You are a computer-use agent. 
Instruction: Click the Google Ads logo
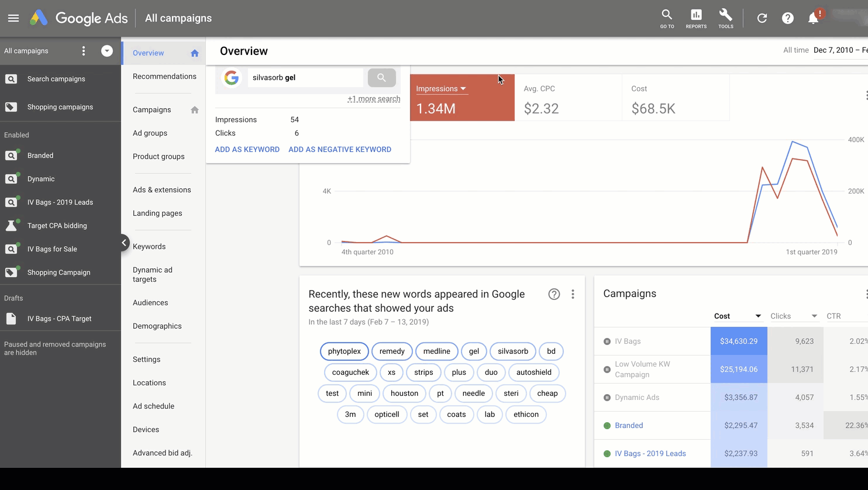pos(79,18)
